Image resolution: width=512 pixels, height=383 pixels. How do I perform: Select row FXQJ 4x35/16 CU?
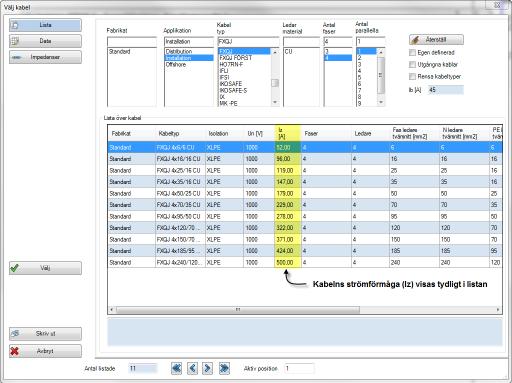(305, 182)
